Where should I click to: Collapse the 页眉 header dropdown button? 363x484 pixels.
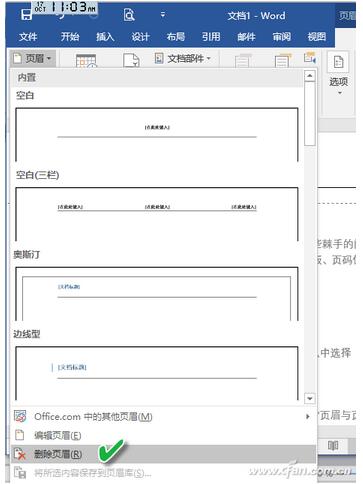pyautogui.click(x=32, y=59)
